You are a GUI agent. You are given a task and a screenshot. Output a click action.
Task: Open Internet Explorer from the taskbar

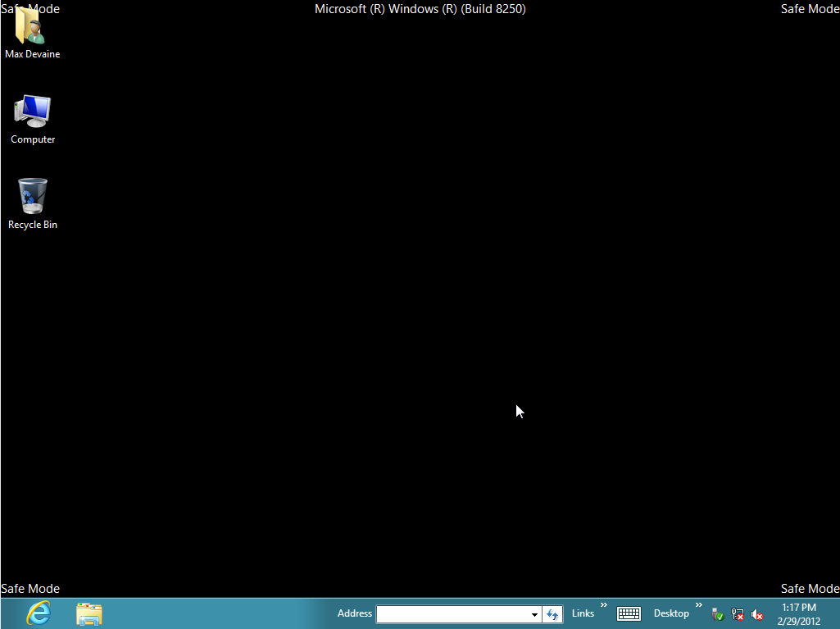[x=39, y=613]
